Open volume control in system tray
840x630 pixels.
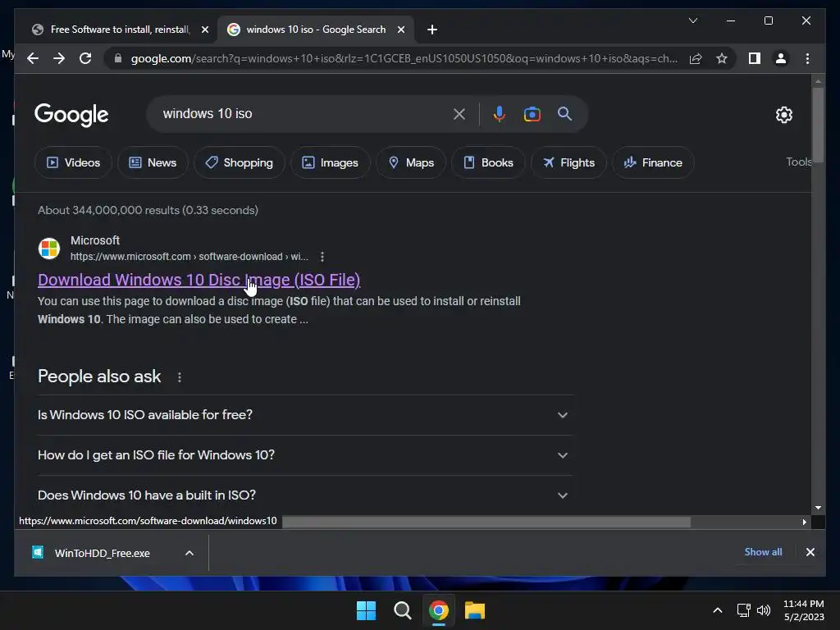coord(764,610)
